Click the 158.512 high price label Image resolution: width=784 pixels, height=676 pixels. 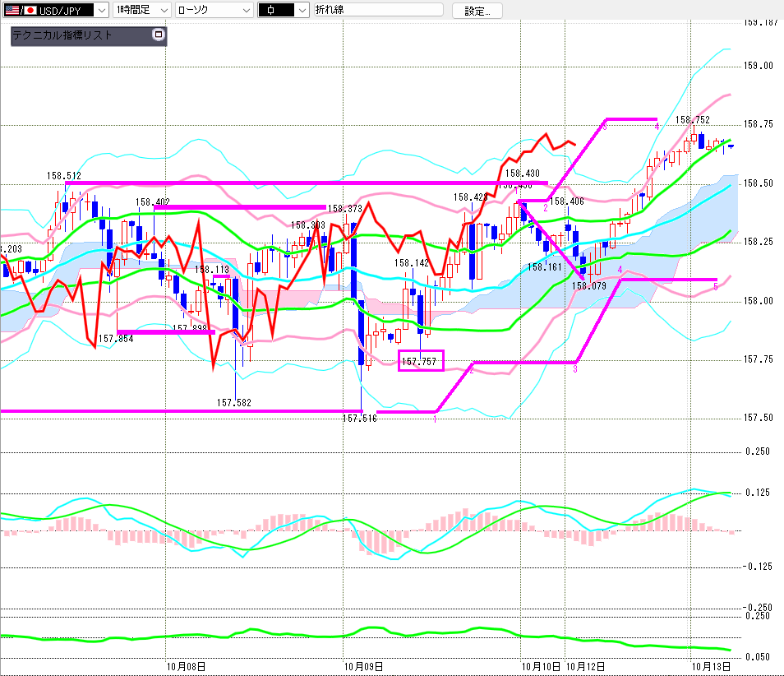(64, 176)
